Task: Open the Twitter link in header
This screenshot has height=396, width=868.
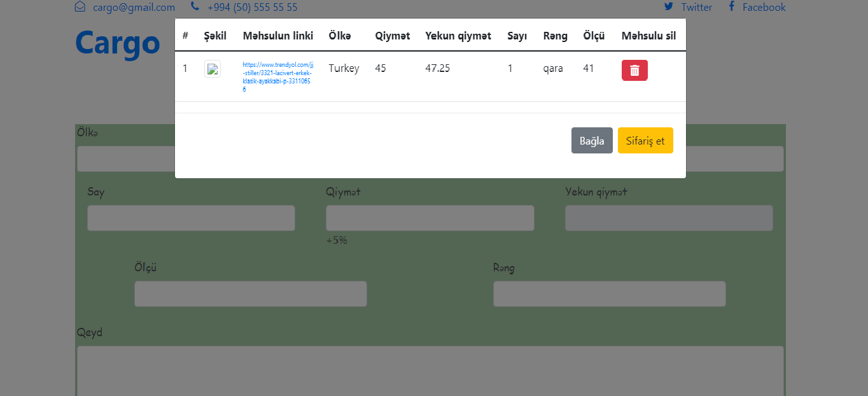Action: click(696, 8)
